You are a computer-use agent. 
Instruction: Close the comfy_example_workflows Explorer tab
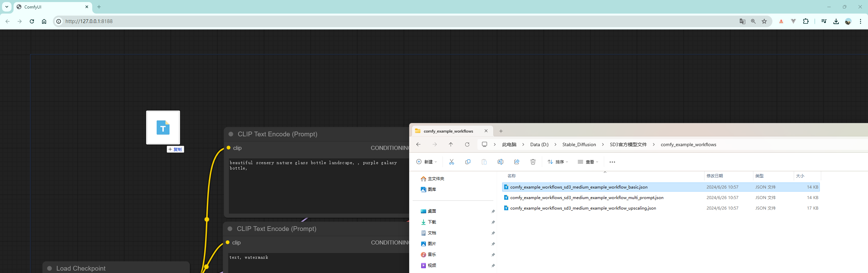486,131
